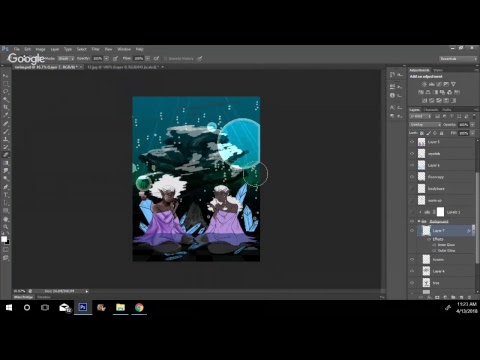
Task: Click the foreground color swatch
Action: point(4,239)
